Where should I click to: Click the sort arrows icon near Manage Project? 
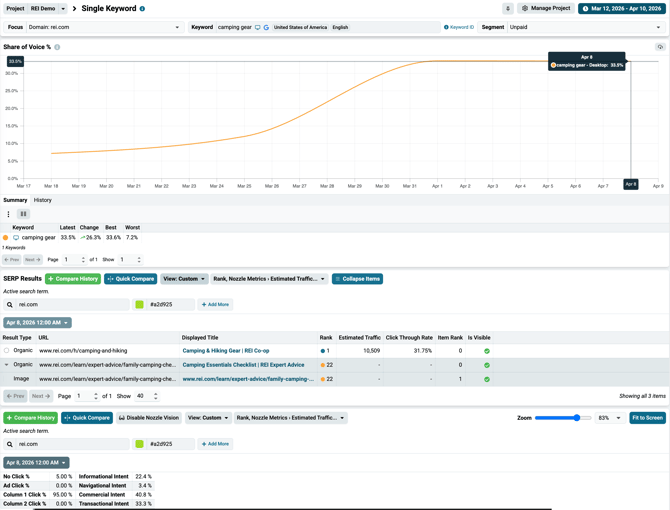pos(507,8)
